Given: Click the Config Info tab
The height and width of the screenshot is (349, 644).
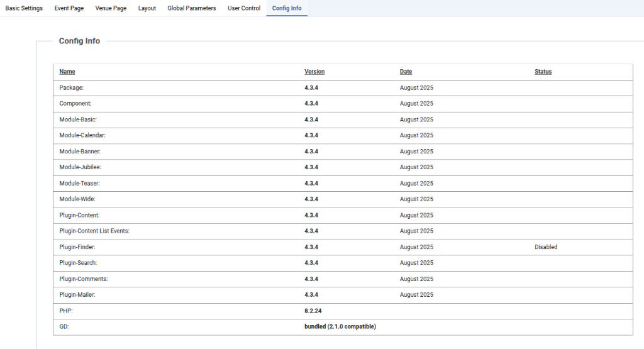Looking at the screenshot, I should tap(287, 8).
